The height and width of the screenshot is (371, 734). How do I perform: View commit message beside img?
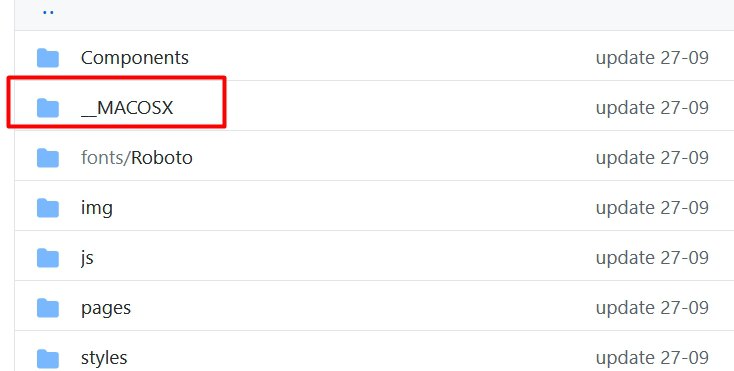[652, 208]
